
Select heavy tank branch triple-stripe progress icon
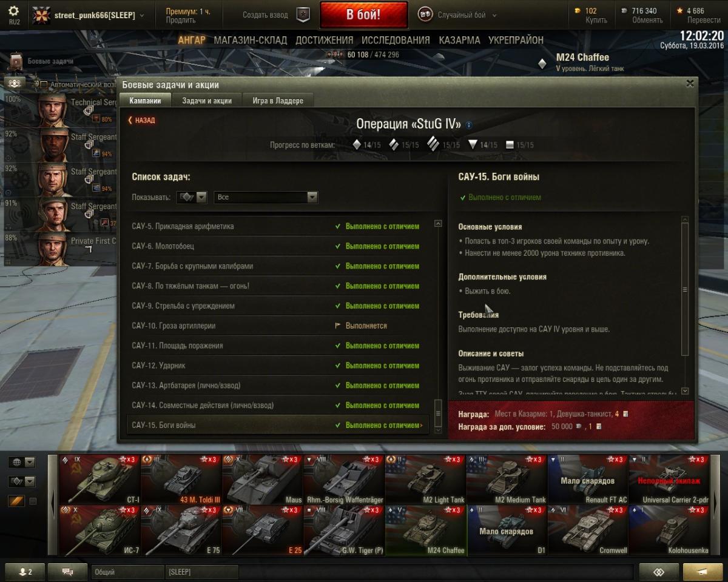click(433, 144)
